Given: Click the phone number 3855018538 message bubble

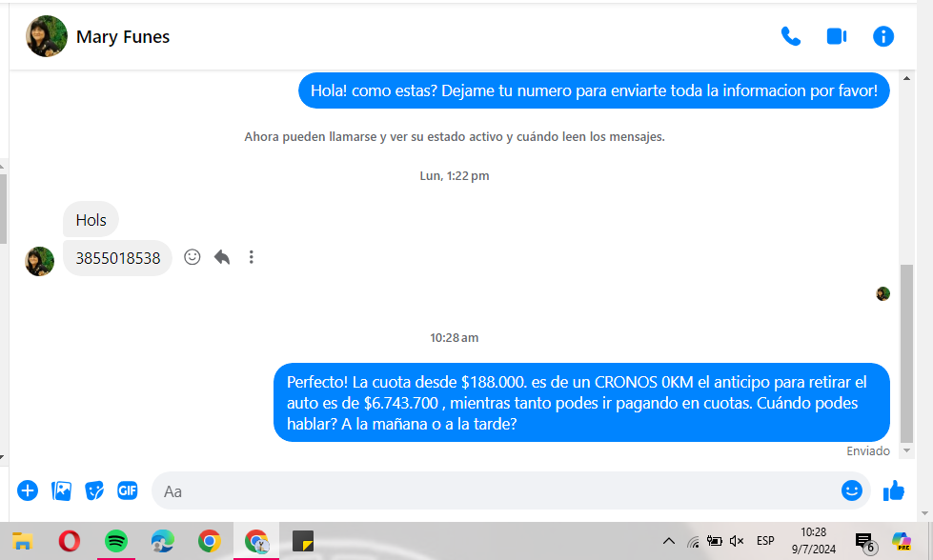Looking at the screenshot, I should (117, 258).
